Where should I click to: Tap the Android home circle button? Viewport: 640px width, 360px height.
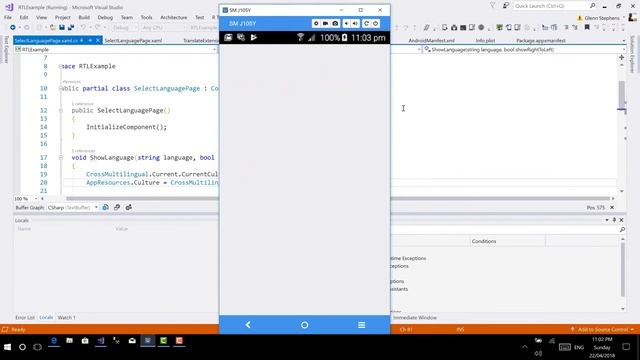tap(304, 325)
